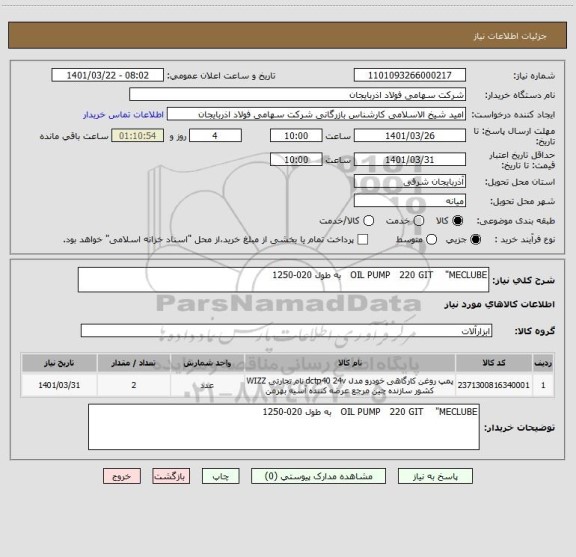Click row number 1 cell
The width and height of the screenshot is (576, 557).
point(543,385)
